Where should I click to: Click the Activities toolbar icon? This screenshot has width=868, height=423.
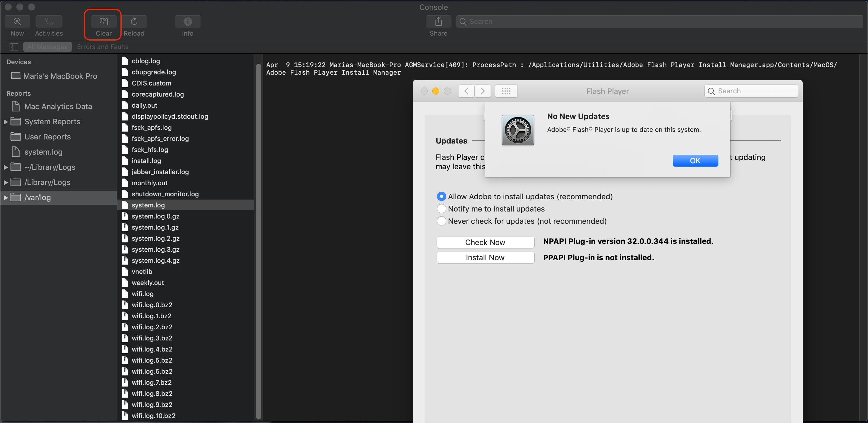[49, 22]
